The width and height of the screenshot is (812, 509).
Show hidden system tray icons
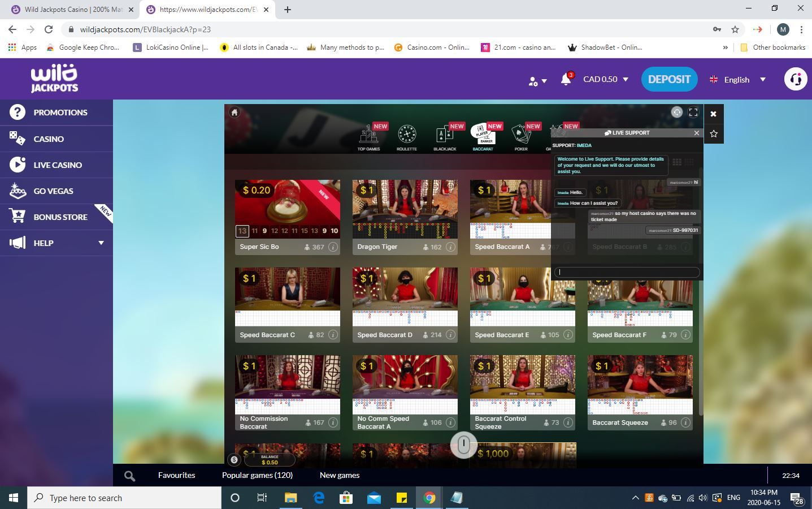point(635,498)
